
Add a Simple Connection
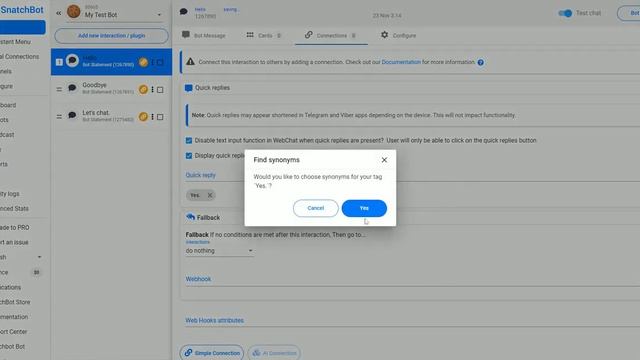click(212, 353)
